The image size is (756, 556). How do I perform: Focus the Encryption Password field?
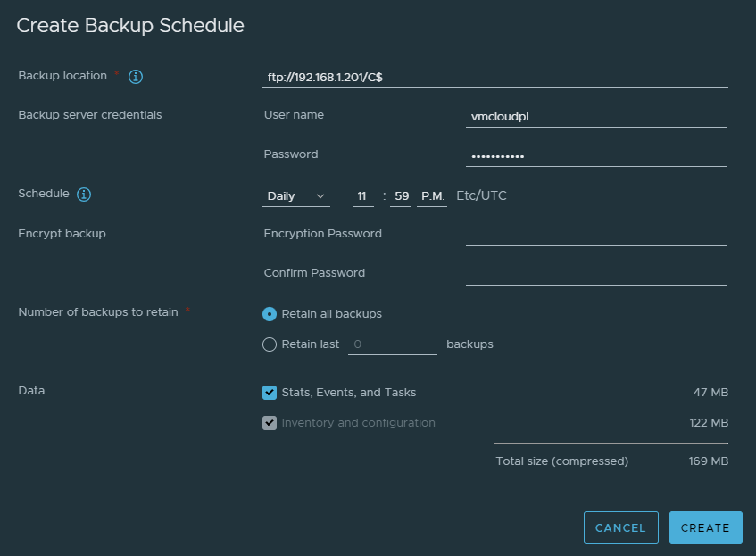[x=595, y=235]
